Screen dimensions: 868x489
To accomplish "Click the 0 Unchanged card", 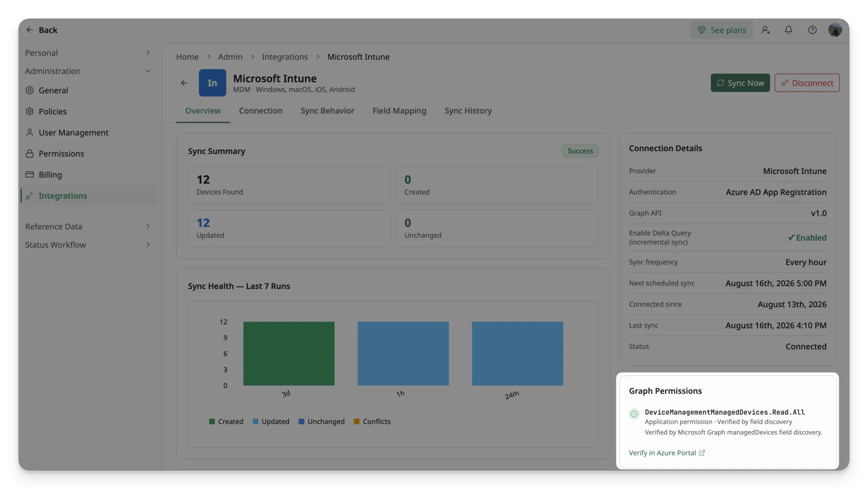I will [497, 228].
